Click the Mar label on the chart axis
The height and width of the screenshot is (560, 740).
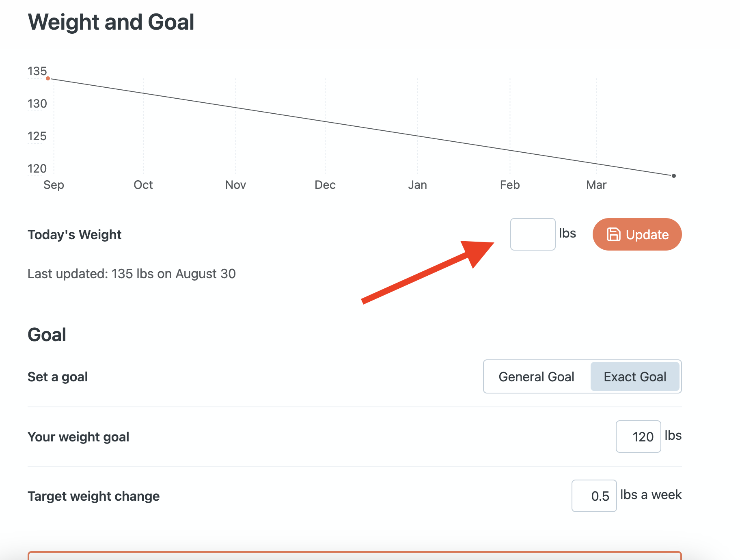point(596,185)
